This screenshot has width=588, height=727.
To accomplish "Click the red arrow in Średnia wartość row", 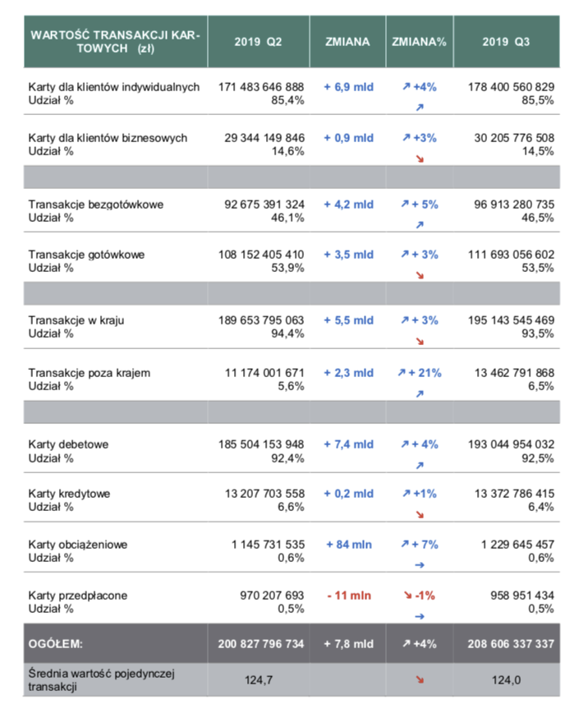I will click(x=420, y=679).
